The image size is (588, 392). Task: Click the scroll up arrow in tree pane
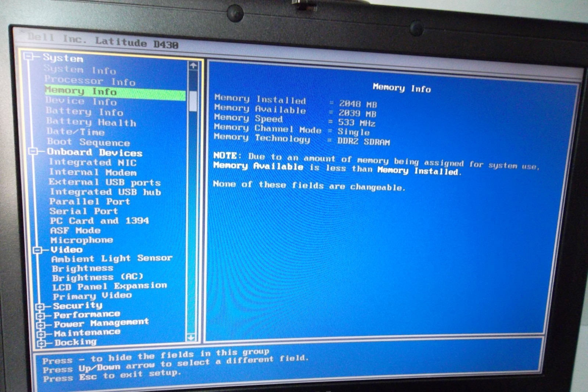point(193,66)
